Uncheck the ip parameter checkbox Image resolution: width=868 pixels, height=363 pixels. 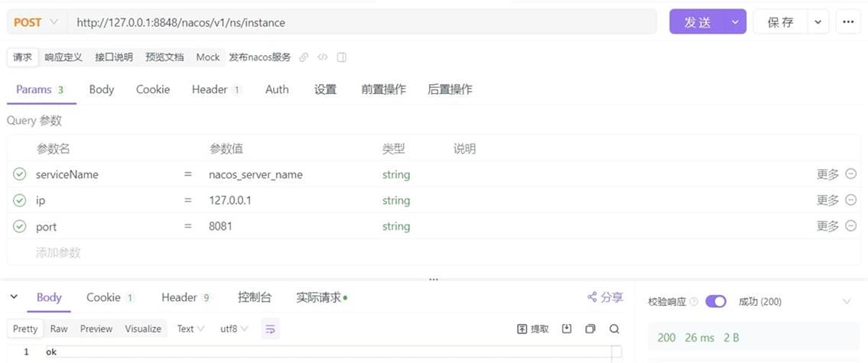[x=20, y=200]
